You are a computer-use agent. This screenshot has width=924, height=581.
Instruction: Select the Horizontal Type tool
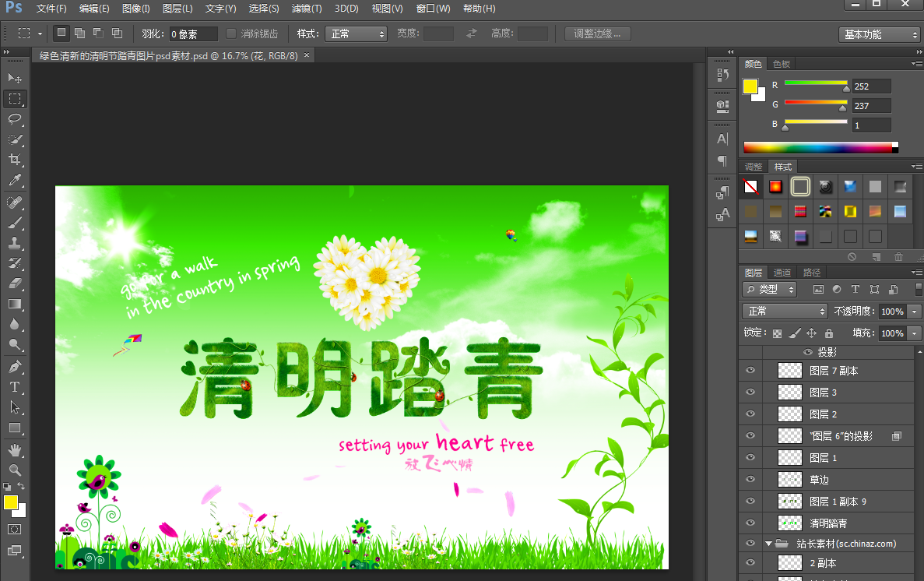tap(15, 387)
